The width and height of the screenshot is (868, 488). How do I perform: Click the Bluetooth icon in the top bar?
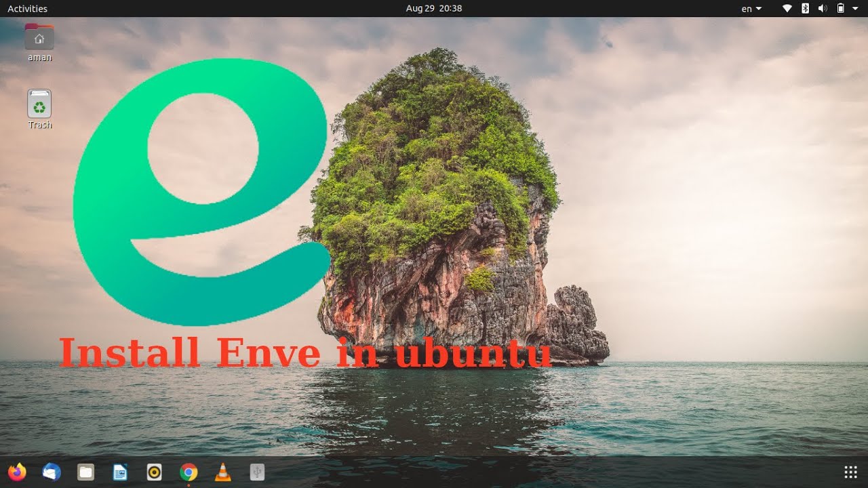click(x=805, y=8)
